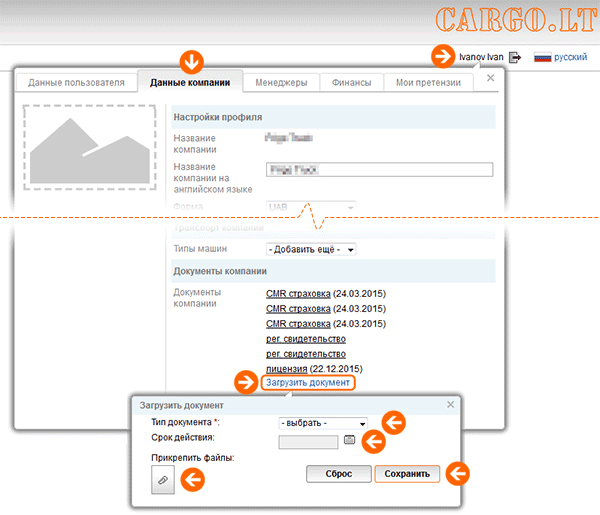600x515 pixels.
Task: Go to the Финансы tab
Action: 352,83
